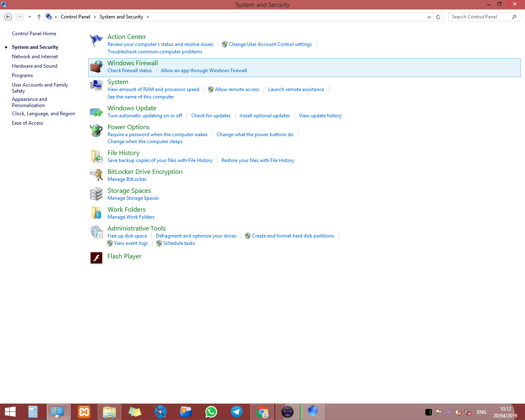Open WhatsApp from the taskbar
525x420 pixels.
click(211, 412)
